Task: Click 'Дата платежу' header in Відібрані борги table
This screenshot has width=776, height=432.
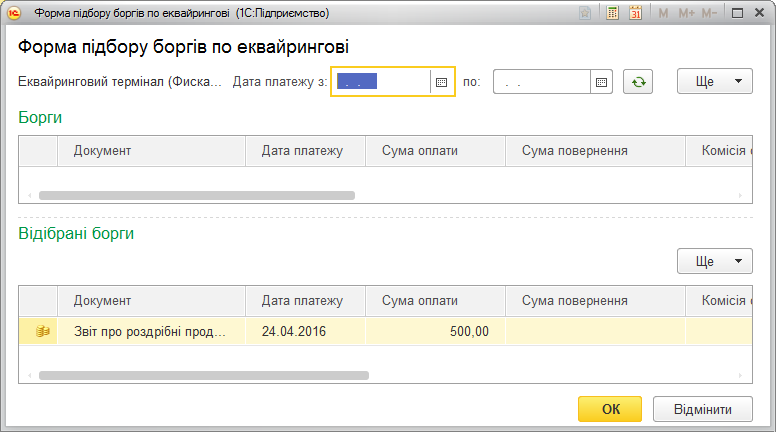Action: tap(305, 301)
